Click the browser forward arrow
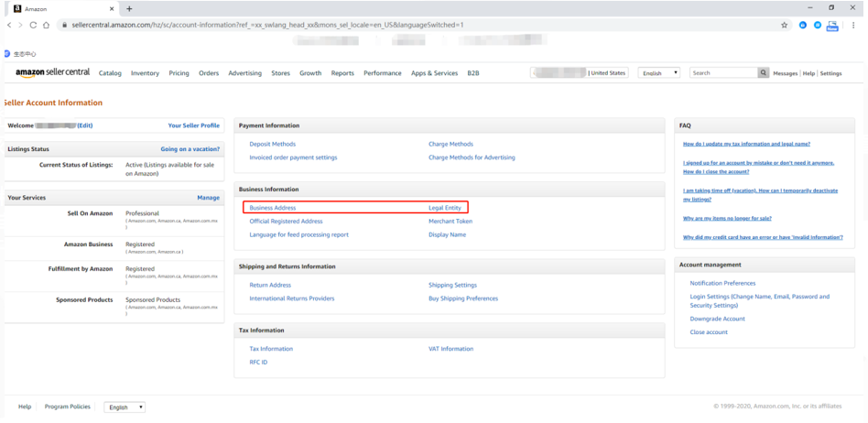Screen dimensions: 868x423 (20, 25)
